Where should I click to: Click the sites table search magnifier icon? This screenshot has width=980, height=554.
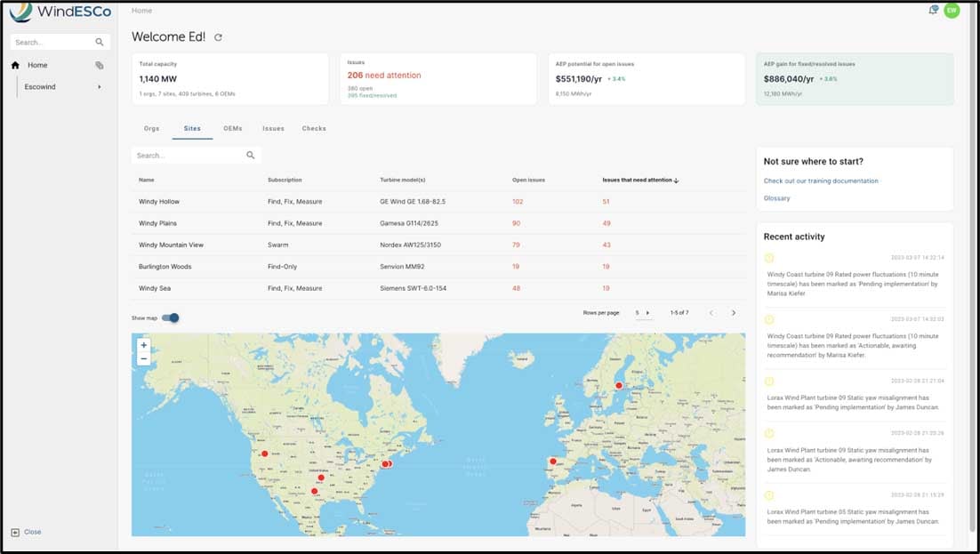tap(251, 156)
